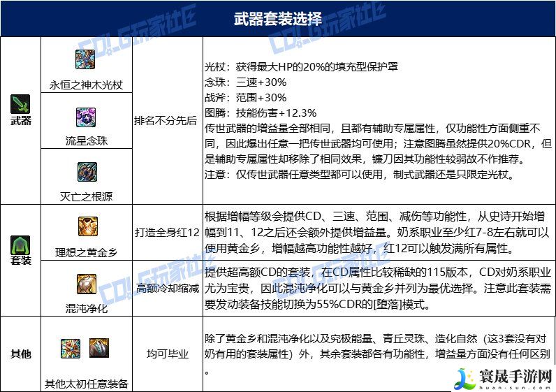Open the 寰晟手游网 site name text

point(516,376)
